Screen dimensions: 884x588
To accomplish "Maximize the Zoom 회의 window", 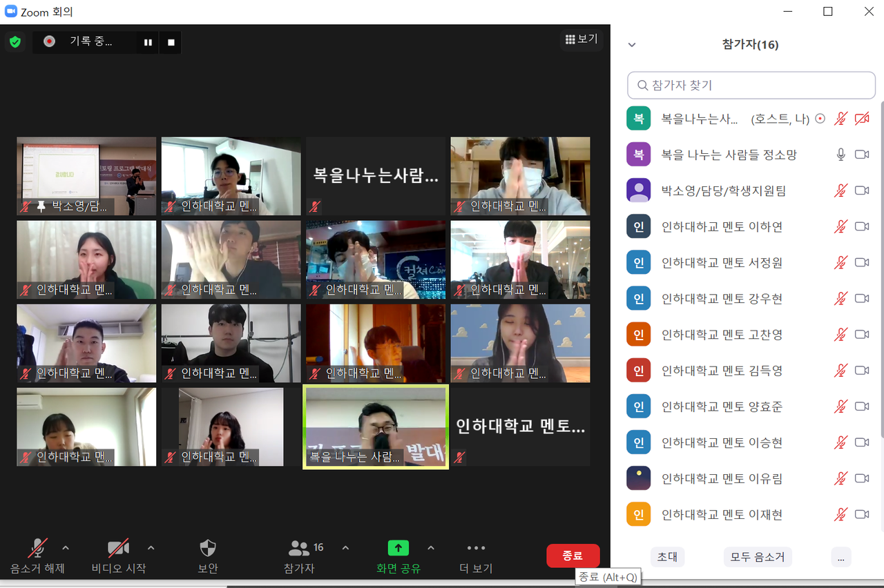I will (827, 11).
